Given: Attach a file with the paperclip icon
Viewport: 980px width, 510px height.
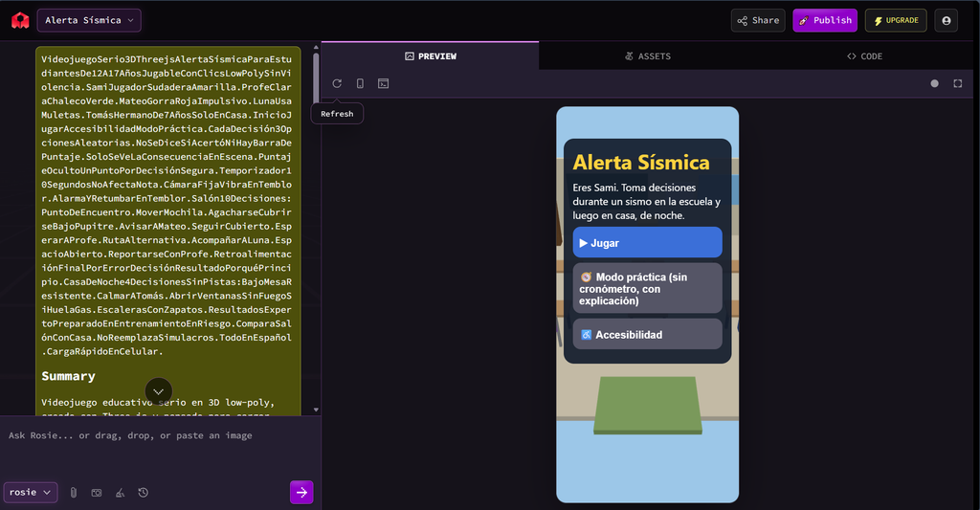Looking at the screenshot, I should 73,493.
